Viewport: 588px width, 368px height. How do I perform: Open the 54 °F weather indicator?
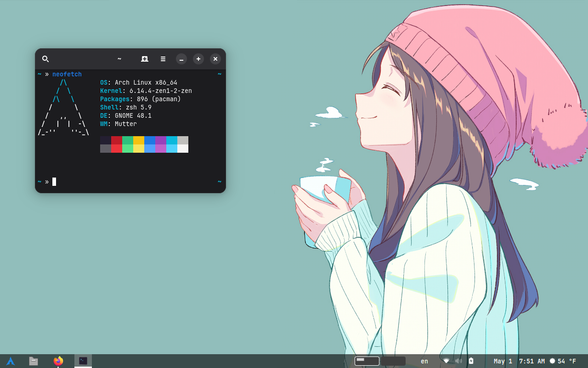563,361
